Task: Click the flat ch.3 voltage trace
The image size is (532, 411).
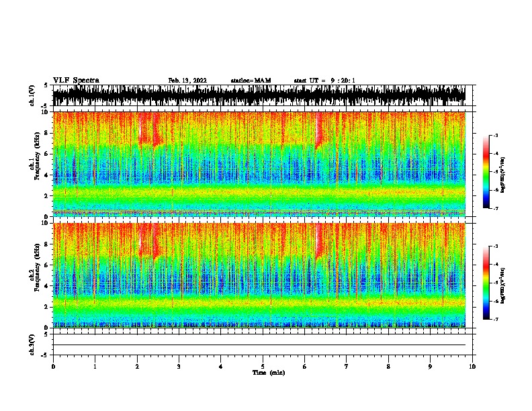Action: 259,345
